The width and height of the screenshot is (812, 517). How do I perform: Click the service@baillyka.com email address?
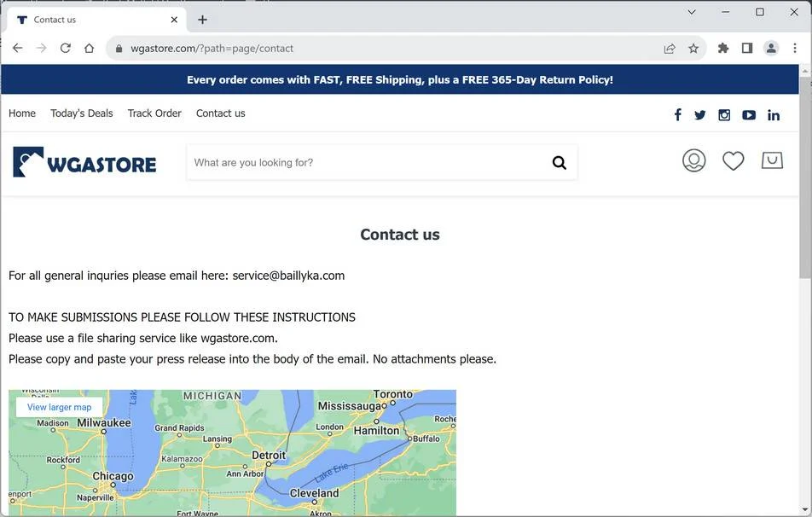(288, 276)
